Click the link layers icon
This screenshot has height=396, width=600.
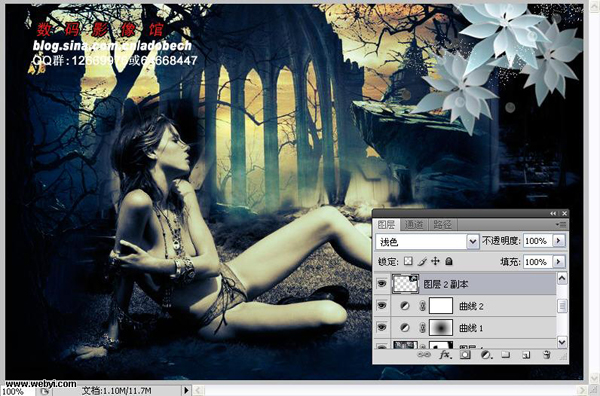(423, 355)
